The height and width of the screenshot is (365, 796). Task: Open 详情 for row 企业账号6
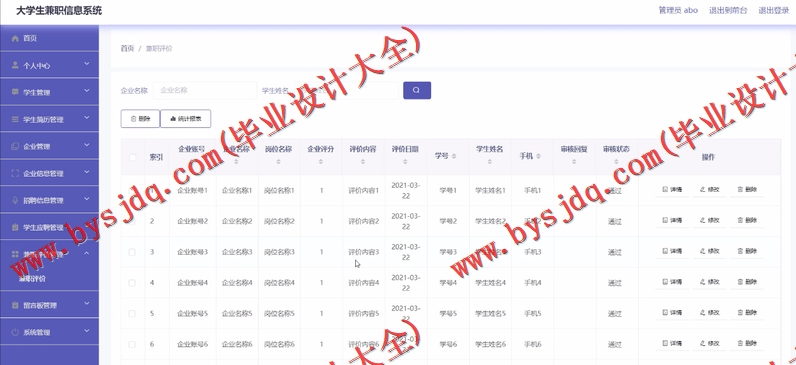click(x=672, y=343)
